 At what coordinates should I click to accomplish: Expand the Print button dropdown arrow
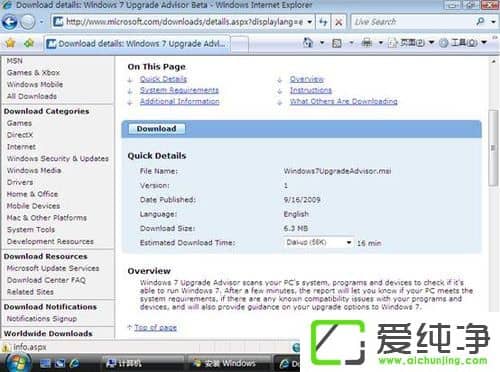(x=380, y=43)
